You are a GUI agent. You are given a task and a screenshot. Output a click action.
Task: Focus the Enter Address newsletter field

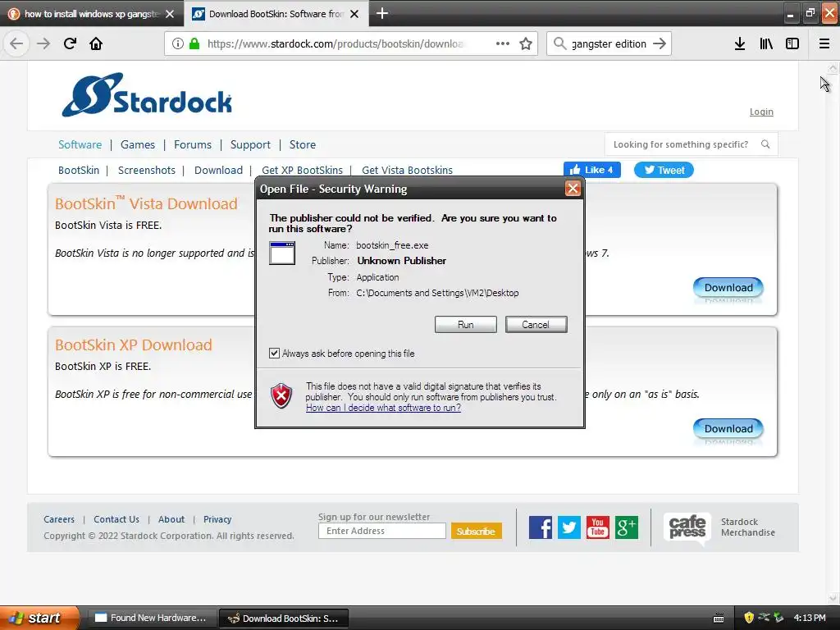(x=382, y=531)
